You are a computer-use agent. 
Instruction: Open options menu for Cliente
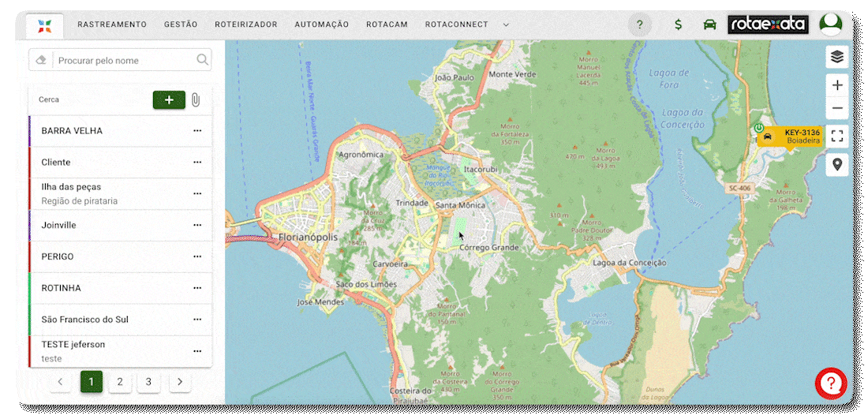[197, 163]
